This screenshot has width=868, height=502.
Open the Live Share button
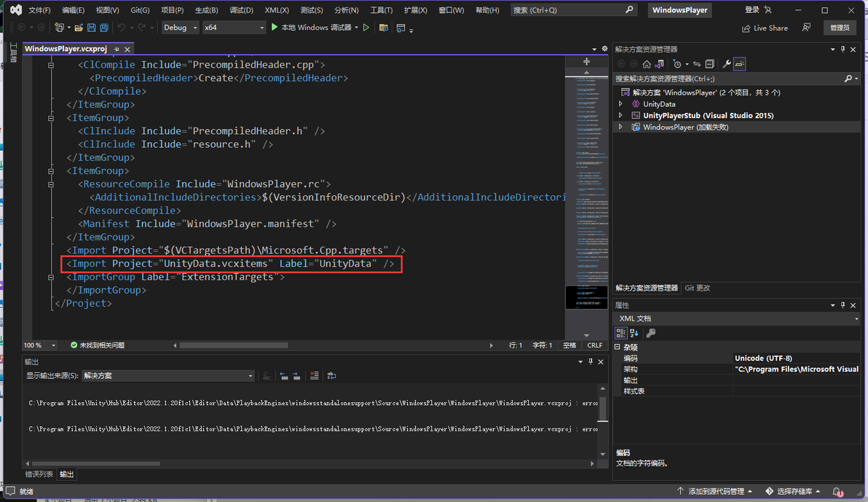pos(765,28)
